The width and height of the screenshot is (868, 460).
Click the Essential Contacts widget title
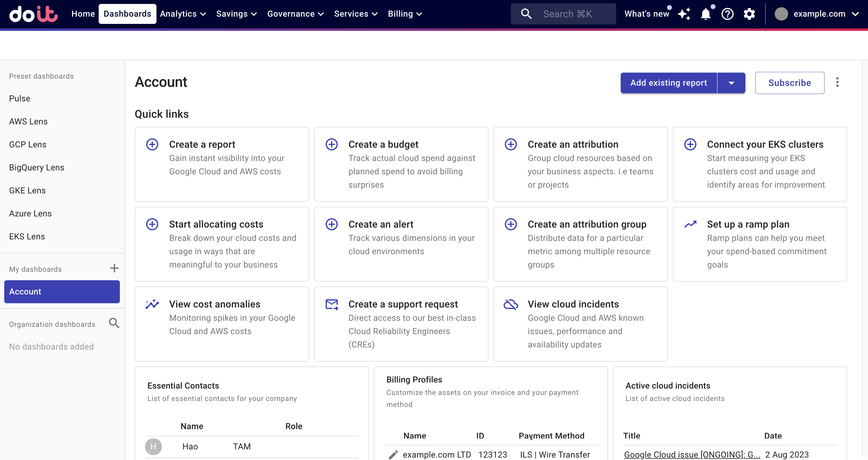click(x=183, y=386)
